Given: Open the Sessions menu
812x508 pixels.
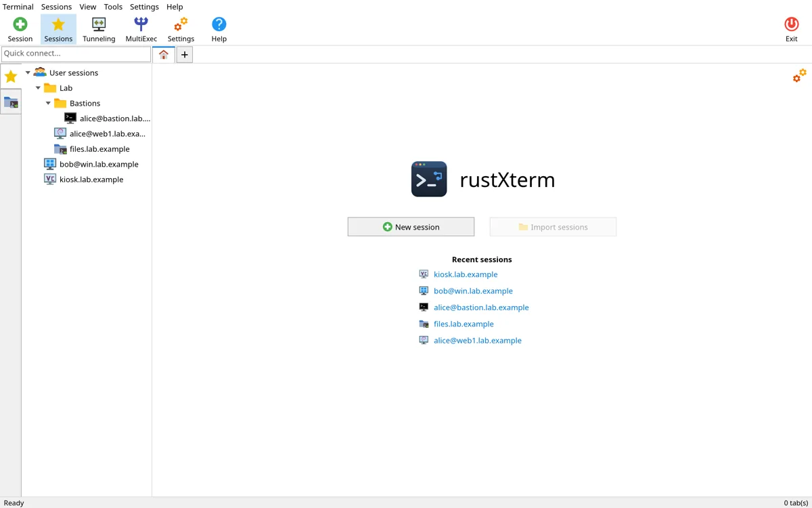Looking at the screenshot, I should pos(56,7).
